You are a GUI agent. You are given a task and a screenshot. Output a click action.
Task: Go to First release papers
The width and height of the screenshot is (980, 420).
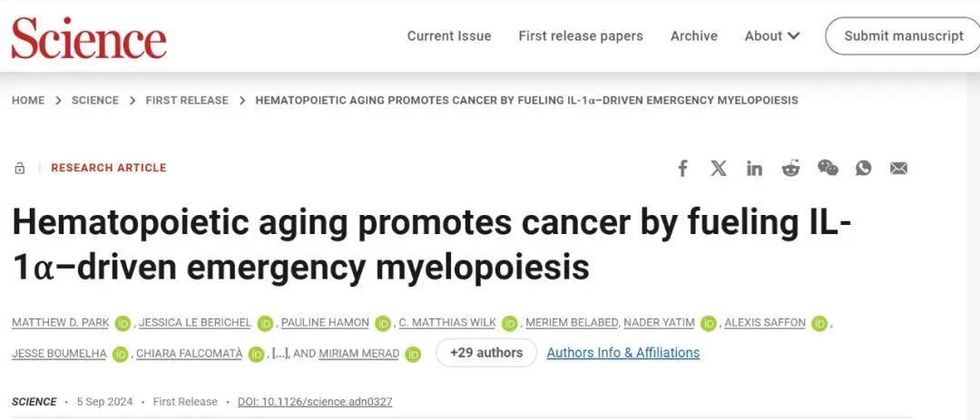pos(581,36)
